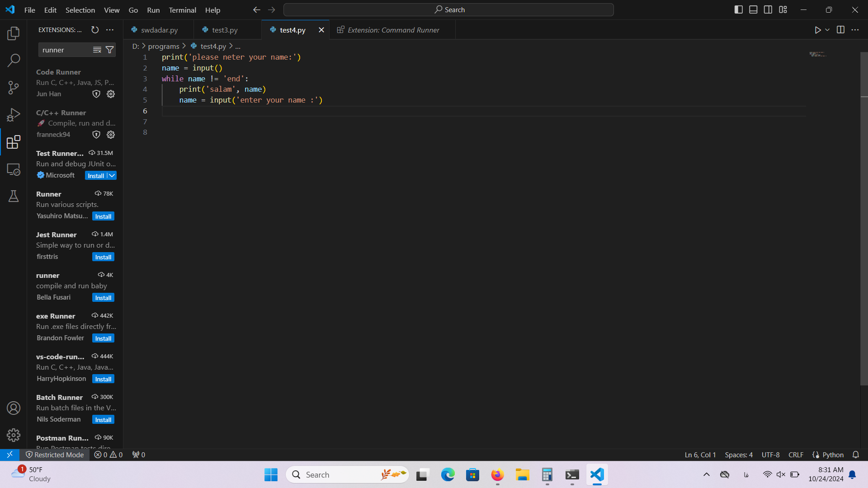Open notifications bell in status bar
868x488 pixels.
tap(855, 455)
